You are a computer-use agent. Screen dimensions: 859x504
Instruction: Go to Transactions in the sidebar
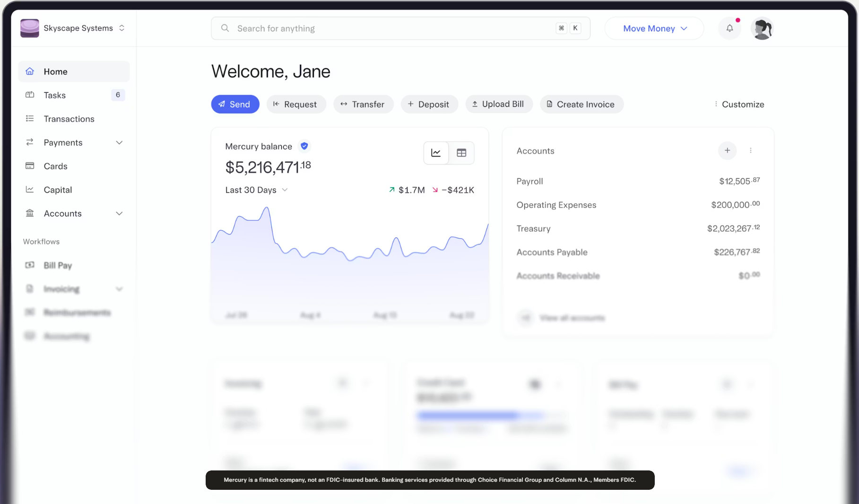pos(69,119)
